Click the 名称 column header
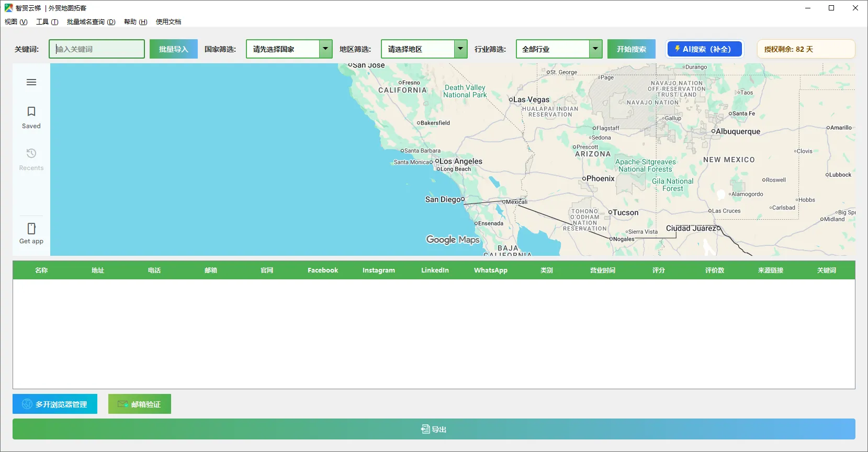This screenshot has width=868, height=452. 41,270
